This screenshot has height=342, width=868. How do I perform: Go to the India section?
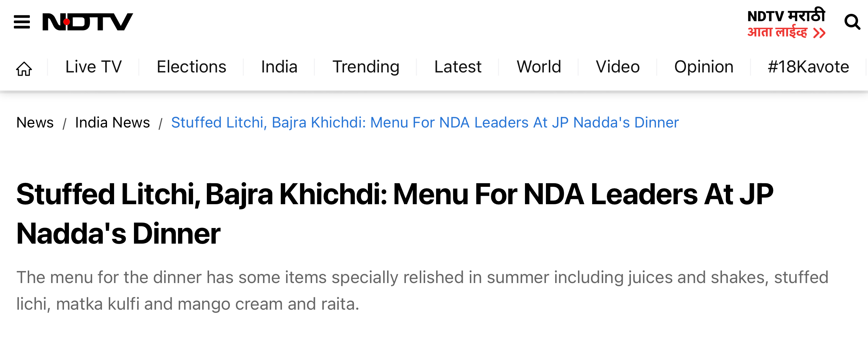pos(279,67)
